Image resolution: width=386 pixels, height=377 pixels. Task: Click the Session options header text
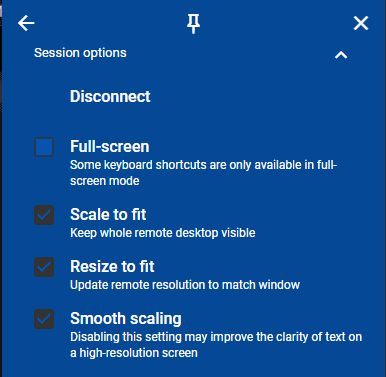(80, 53)
